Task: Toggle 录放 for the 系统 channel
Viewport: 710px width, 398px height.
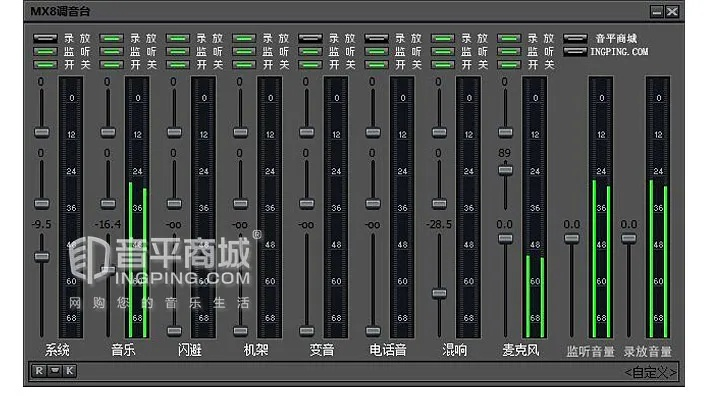Action: coord(45,38)
